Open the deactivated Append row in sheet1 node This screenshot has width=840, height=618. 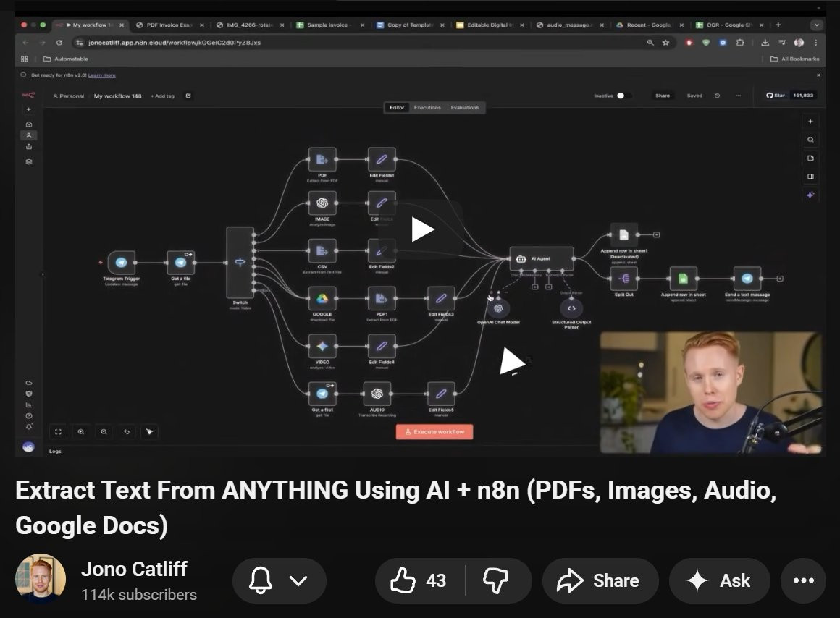(x=623, y=234)
